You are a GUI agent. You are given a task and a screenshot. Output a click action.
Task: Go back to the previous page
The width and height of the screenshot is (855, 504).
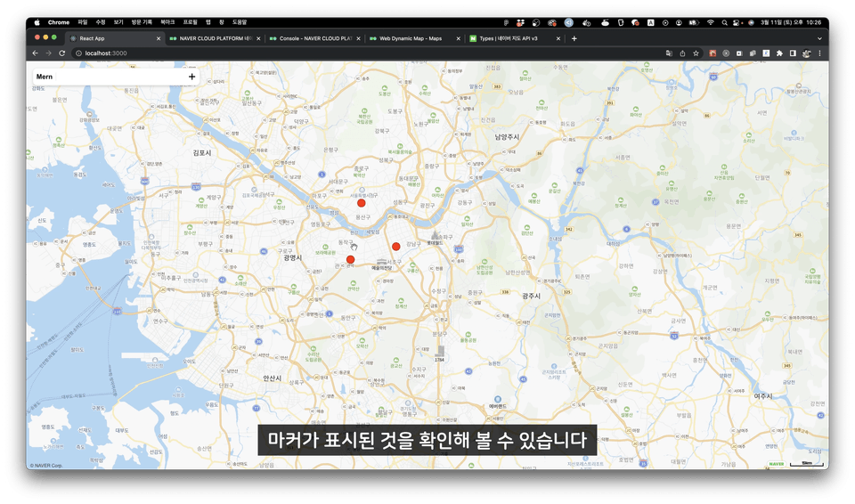pyautogui.click(x=36, y=53)
